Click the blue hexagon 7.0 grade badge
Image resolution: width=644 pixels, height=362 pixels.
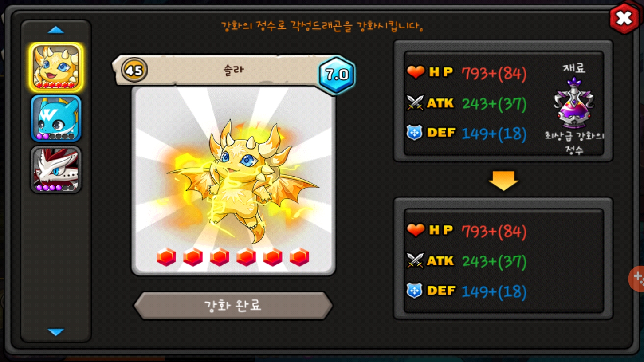tap(337, 74)
